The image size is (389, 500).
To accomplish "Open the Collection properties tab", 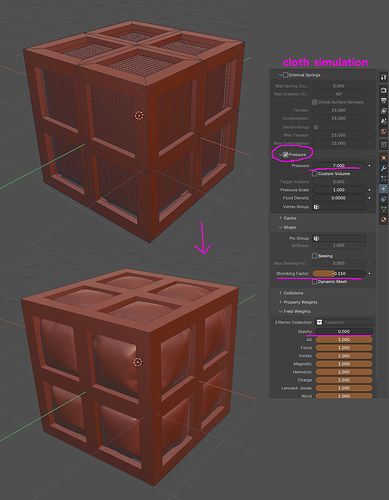I will [383, 144].
